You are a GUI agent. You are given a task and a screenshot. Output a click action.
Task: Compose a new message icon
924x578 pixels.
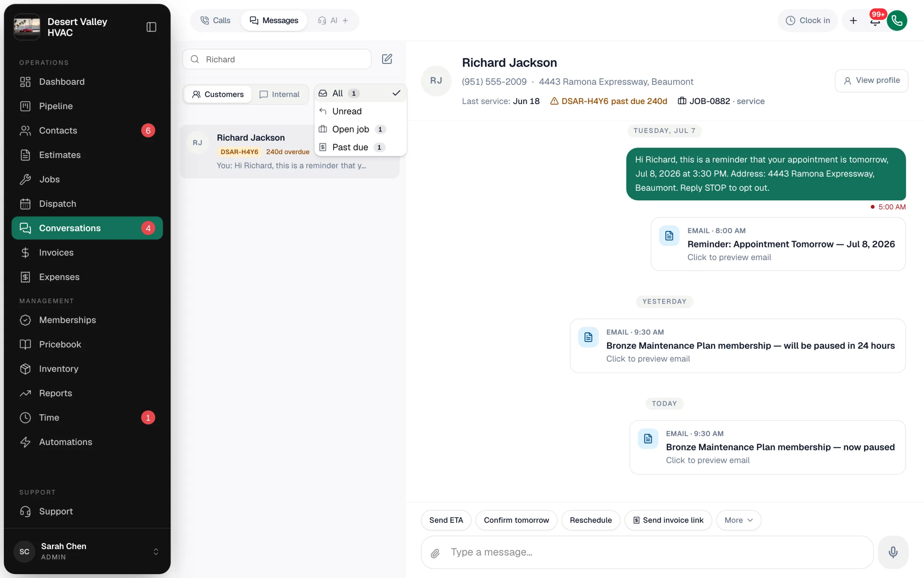[387, 59]
